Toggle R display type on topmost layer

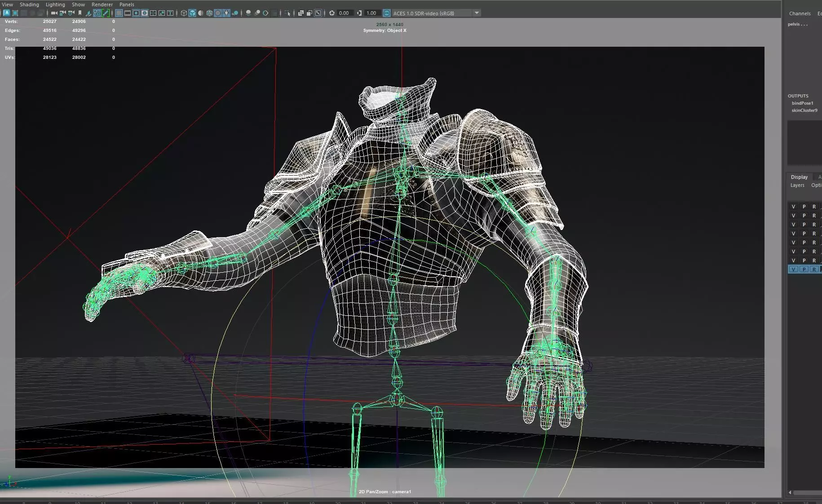(814, 207)
